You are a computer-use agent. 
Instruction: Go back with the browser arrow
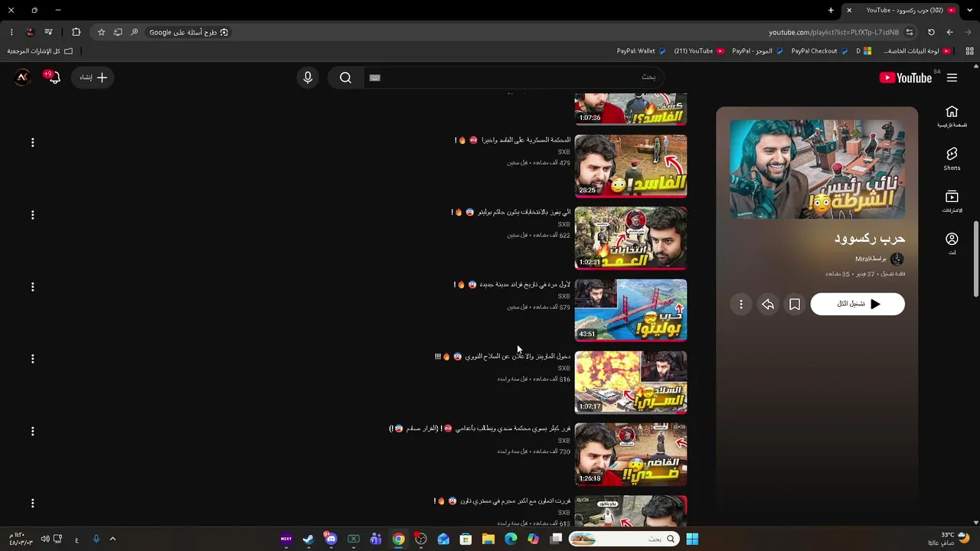tap(949, 32)
